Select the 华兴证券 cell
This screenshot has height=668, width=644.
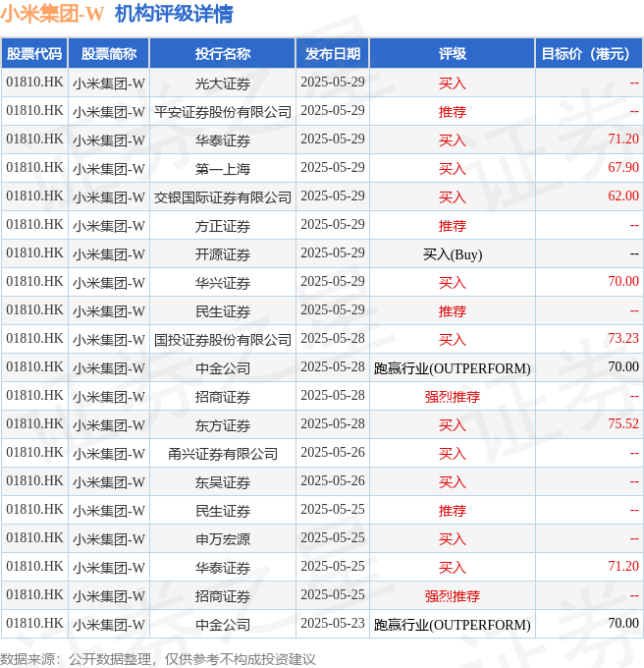point(223,283)
